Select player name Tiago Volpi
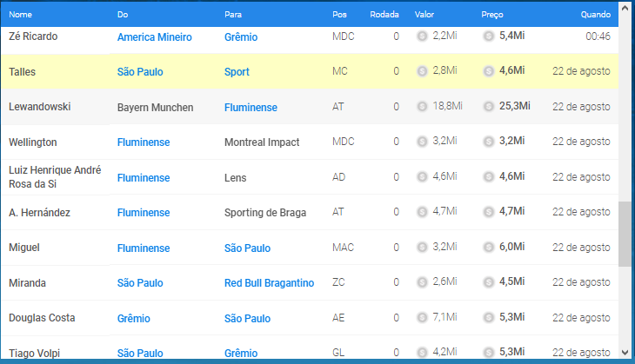This screenshot has width=635, height=364. (x=35, y=353)
